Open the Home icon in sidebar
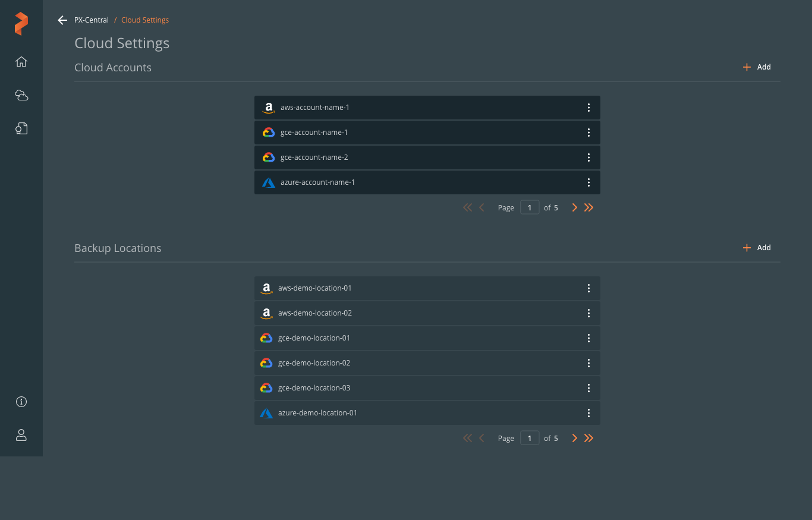 [21, 62]
